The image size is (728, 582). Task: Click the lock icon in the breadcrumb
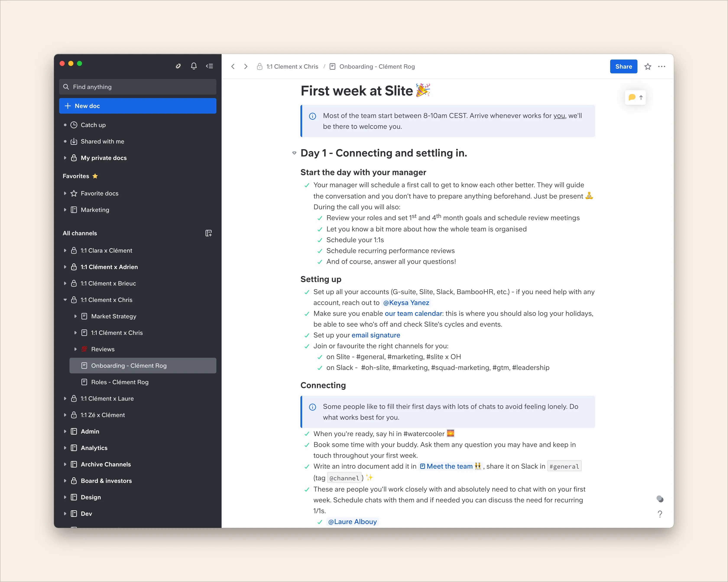[260, 66]
